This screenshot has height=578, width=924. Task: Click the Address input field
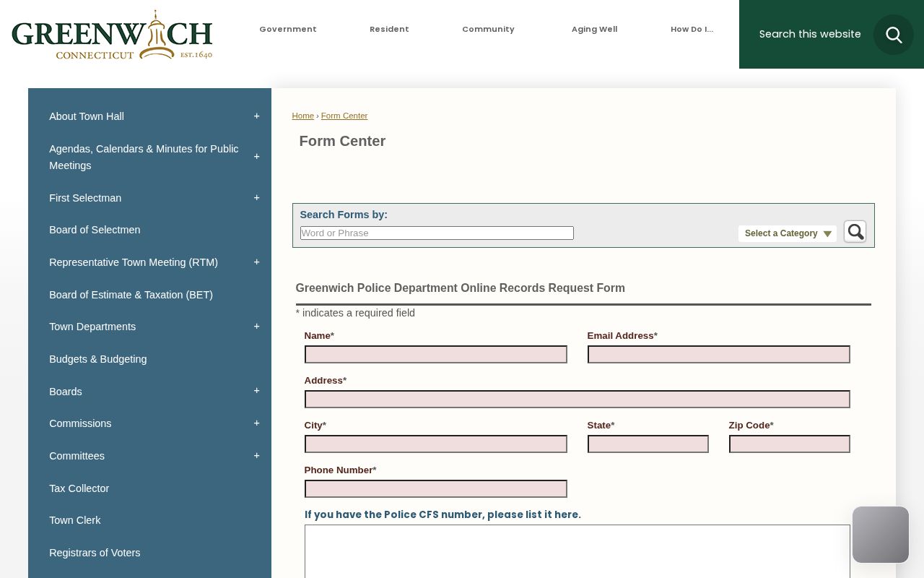(577, 399)
